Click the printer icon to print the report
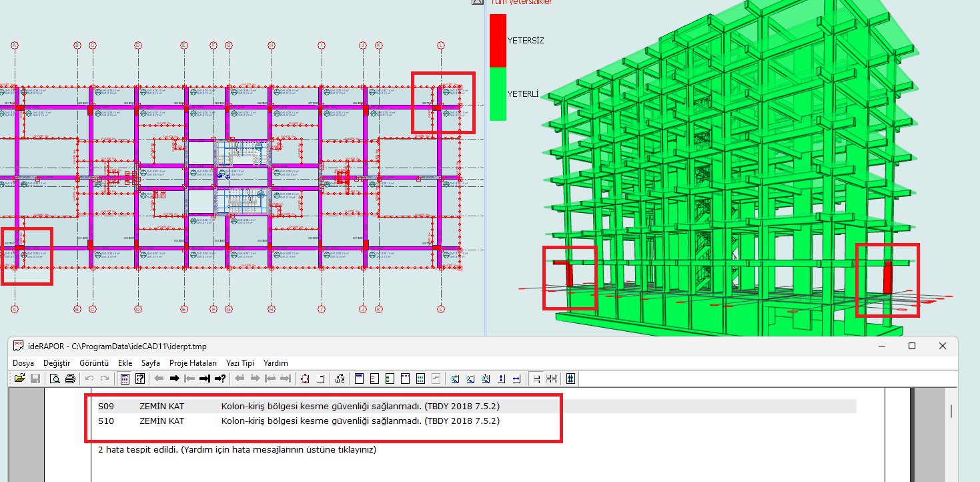The image size is (980, 482). click(70, 379)
